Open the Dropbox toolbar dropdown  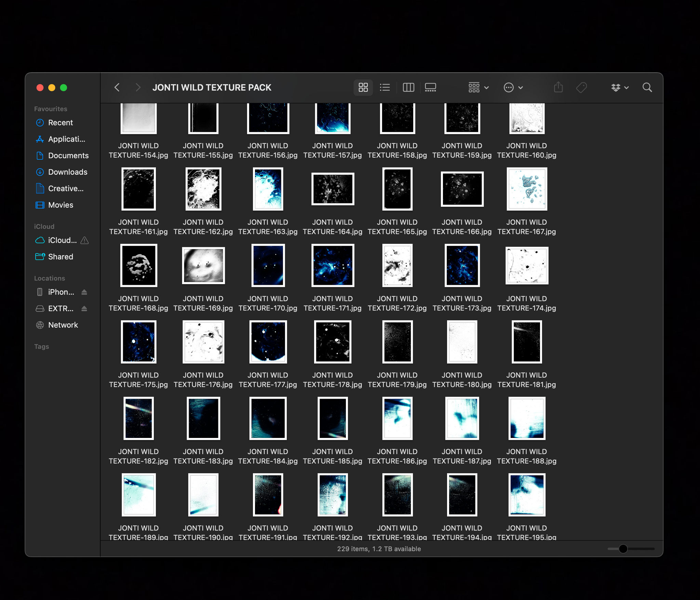[x=619, y=88]
